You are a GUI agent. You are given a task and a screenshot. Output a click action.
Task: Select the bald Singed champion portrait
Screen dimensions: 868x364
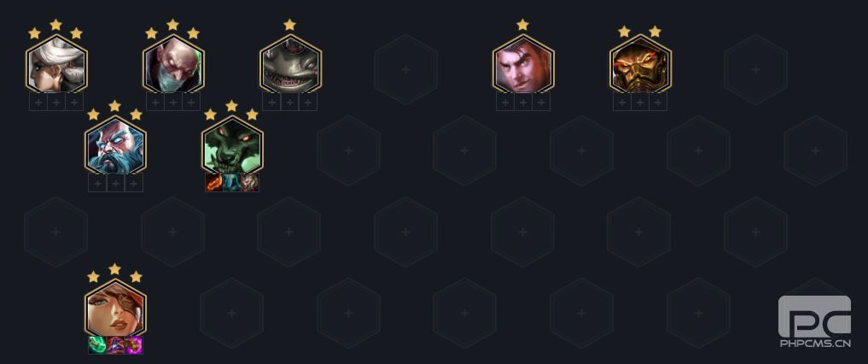[173, 63]
